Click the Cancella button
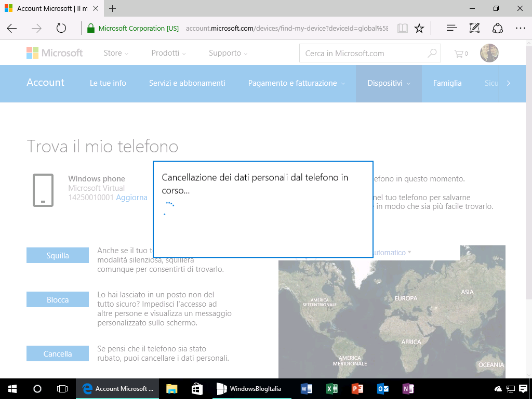 (58, 353)
